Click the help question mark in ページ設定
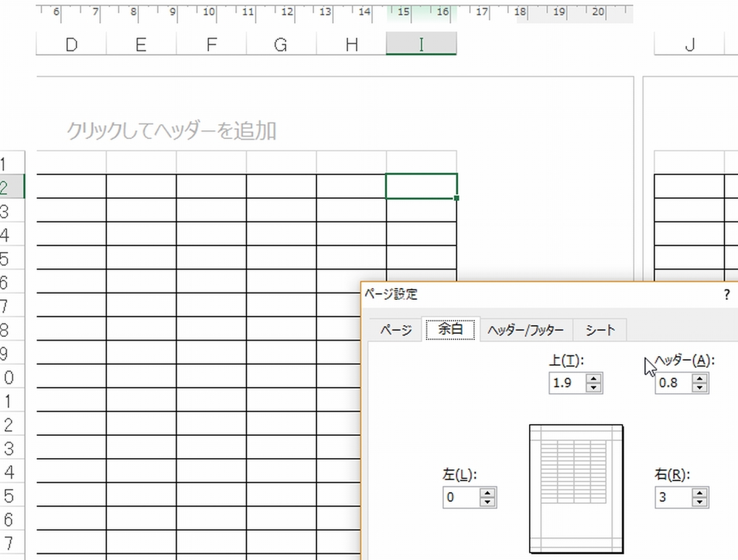Screen dimensions: 738x560 coord(727,294)
